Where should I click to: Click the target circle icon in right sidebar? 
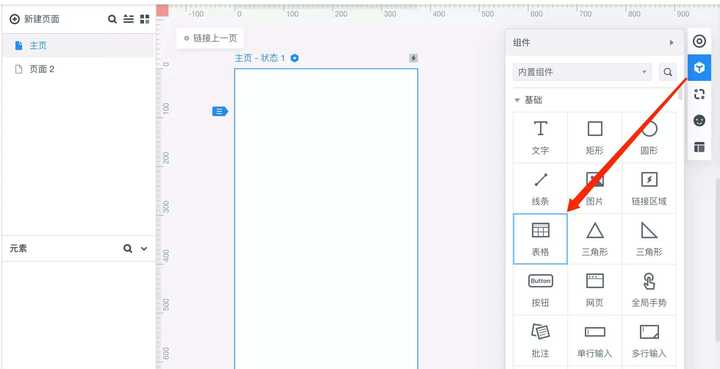pos(699,42)
